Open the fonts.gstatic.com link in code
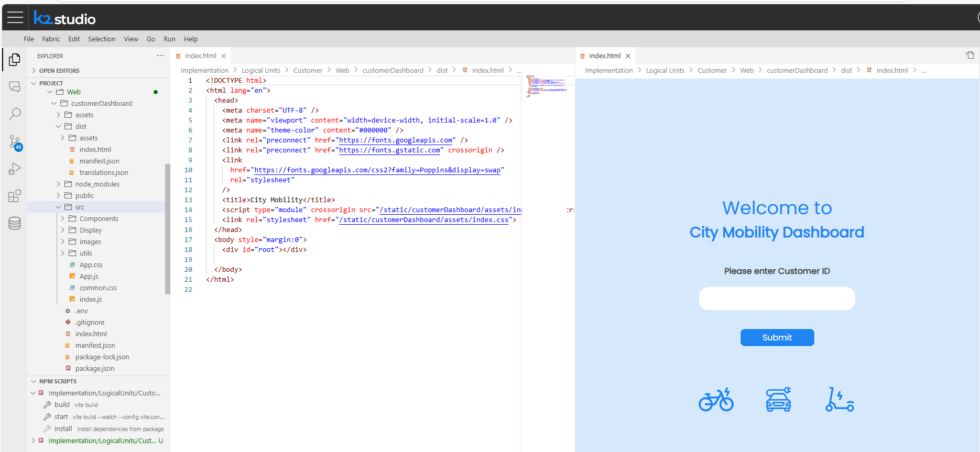 coord(389,150)
